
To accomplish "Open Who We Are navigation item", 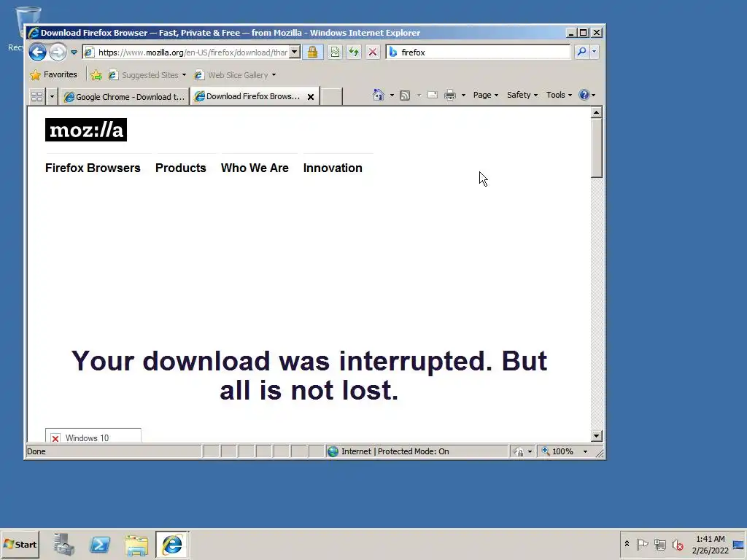I will coord(255,168).
